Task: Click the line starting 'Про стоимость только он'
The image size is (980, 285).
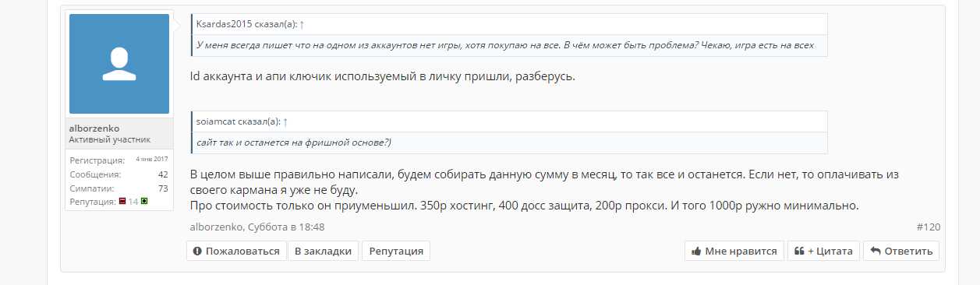Action: 524,206
